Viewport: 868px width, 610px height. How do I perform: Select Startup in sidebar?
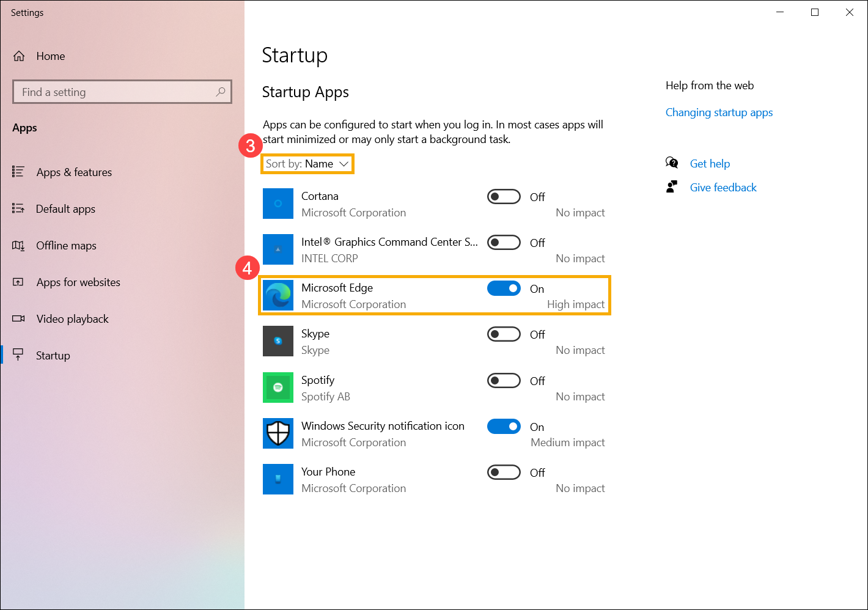[x=53, y=356]
